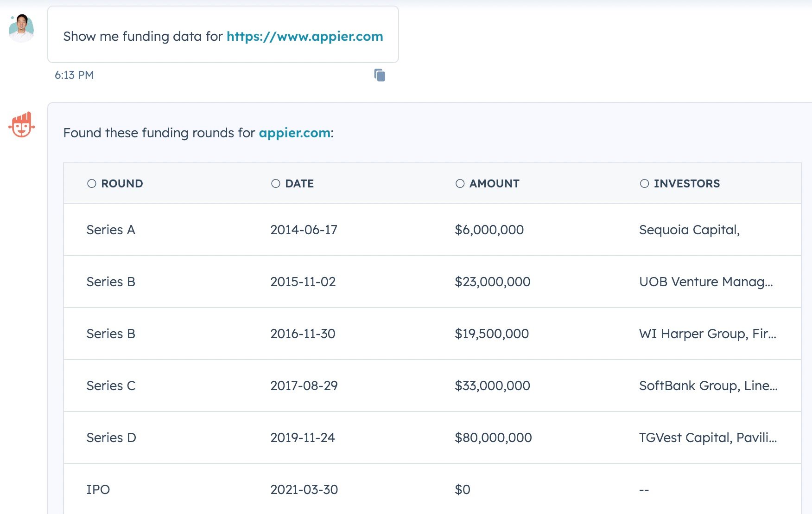Click the ROUND column header
The height and width of the screenshot is (514, 812).
point(121,183)
